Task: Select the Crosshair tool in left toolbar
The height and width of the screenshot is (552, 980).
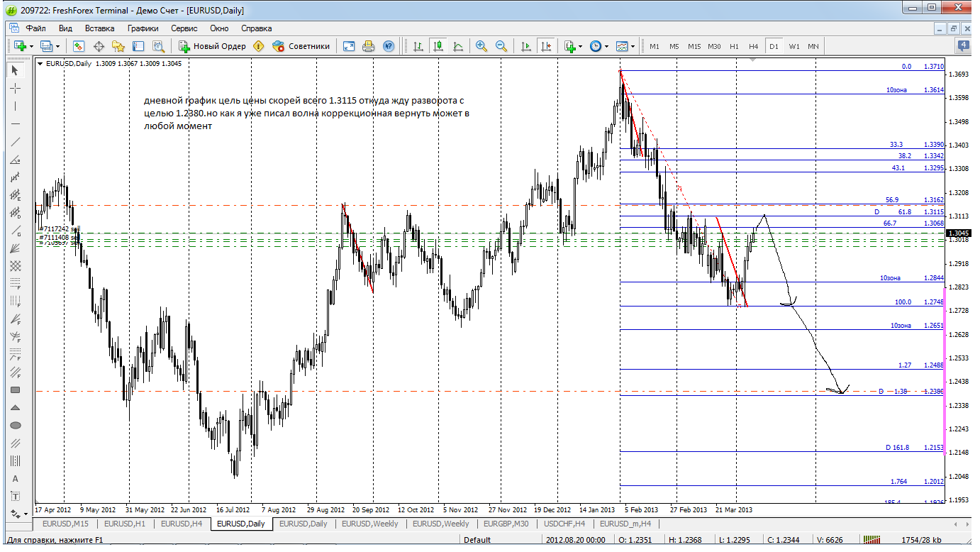Action: tap(16, 88)
